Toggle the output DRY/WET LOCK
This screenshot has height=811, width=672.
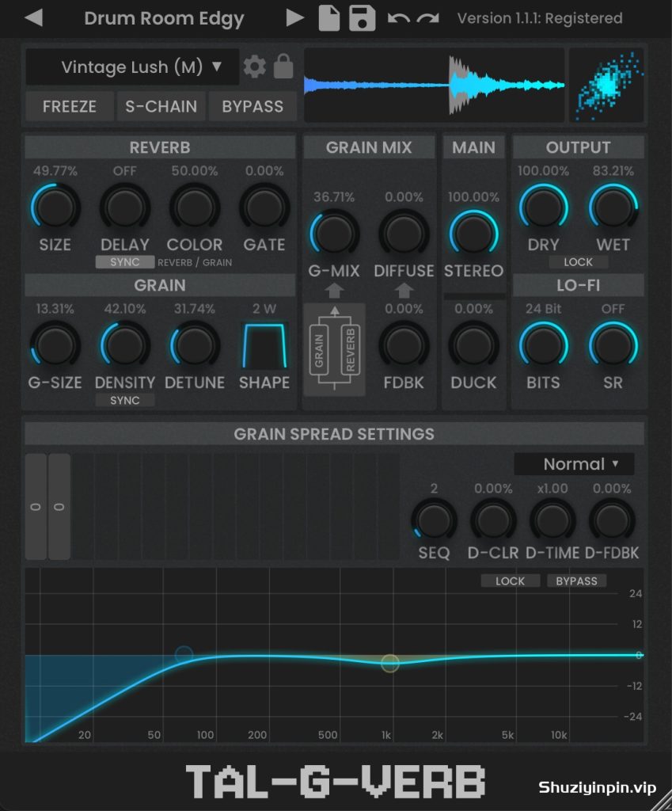click(578, 262)
